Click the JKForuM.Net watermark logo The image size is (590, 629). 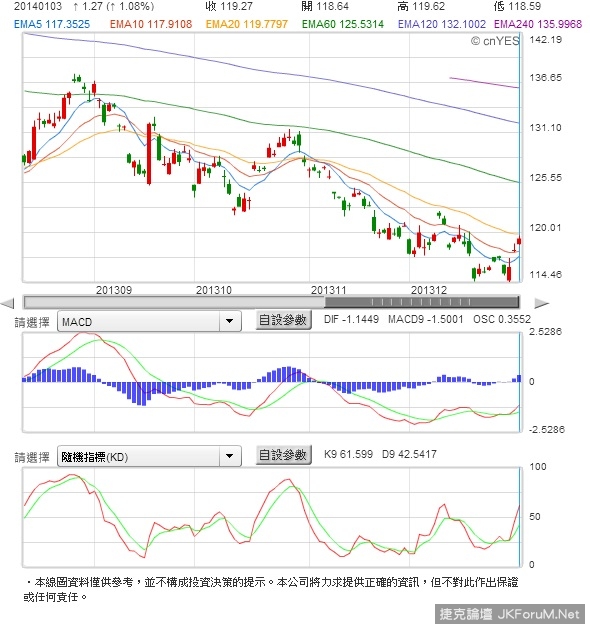pyautogui.click(x=509, y=614)
